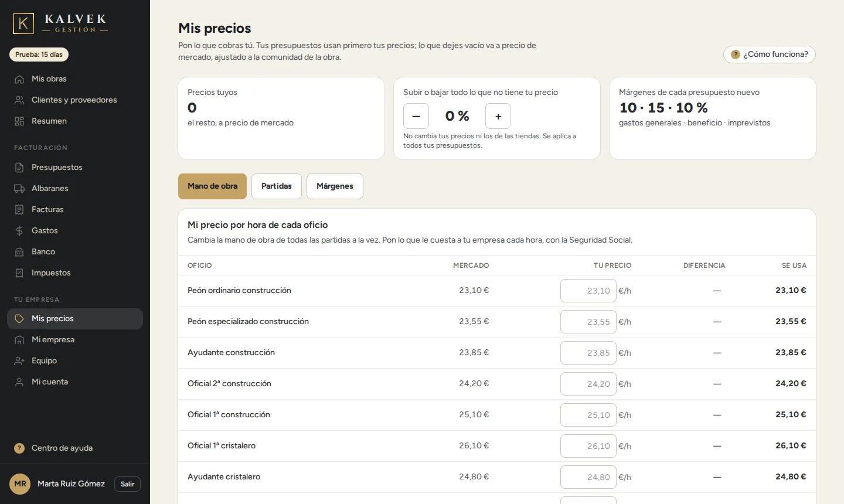This screenshot has height=504, width=844.
Task: Click the Resumen dashboard icon
Action: 19,121
